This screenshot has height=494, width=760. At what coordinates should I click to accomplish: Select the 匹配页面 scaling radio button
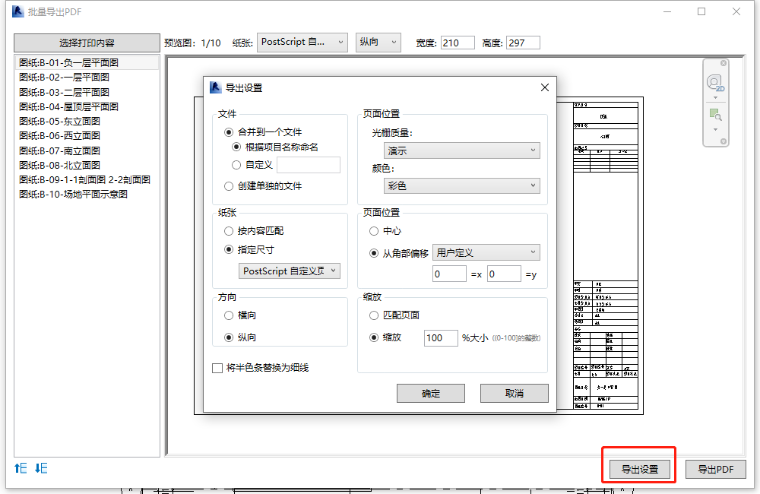pos(375,315)
